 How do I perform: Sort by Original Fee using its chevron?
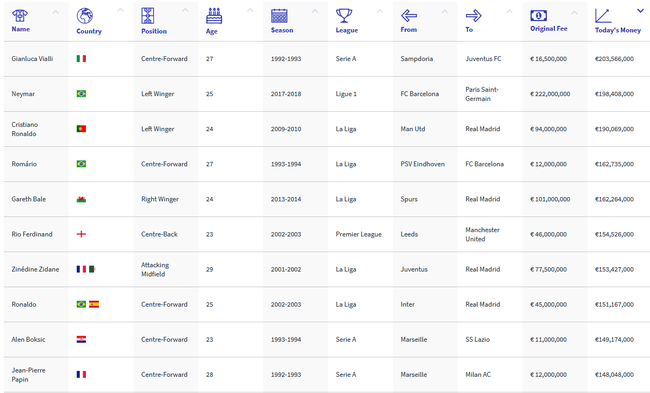pyautogui.click(x=574, y=12)
